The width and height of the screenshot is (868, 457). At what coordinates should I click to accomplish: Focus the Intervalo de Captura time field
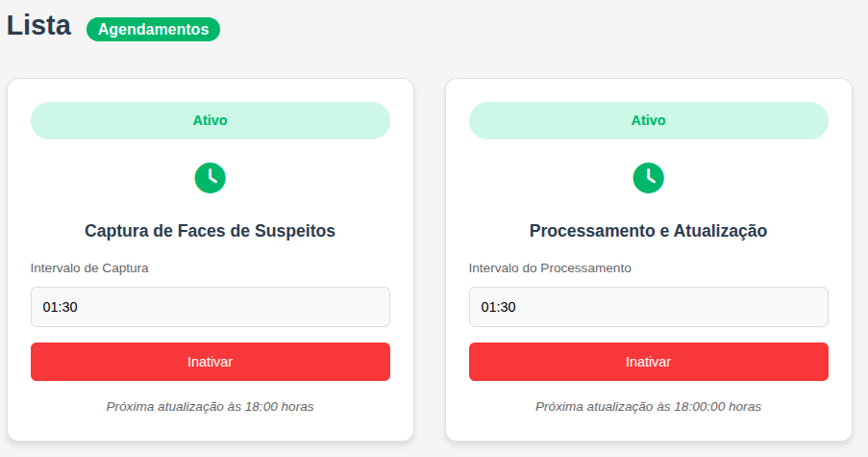pyautogui.click(x=210, y=307)
